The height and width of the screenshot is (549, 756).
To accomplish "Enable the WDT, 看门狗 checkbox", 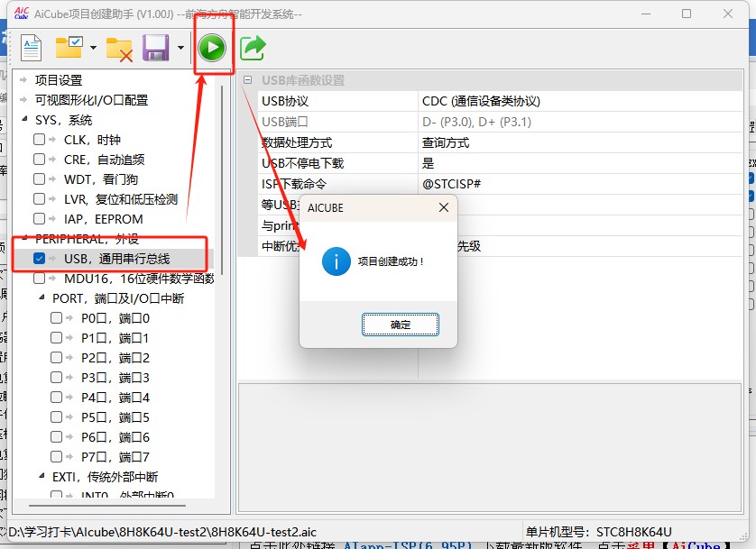I will (x=39, y=178).
